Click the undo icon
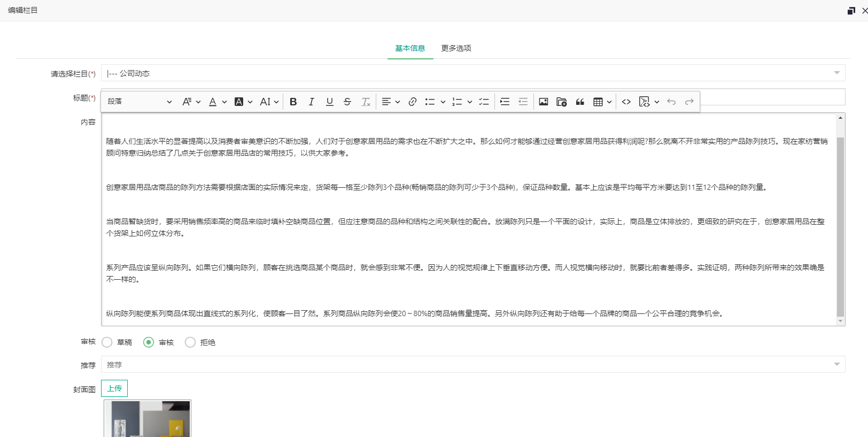Viewport: 868px width, 437px height. (671, 102)
